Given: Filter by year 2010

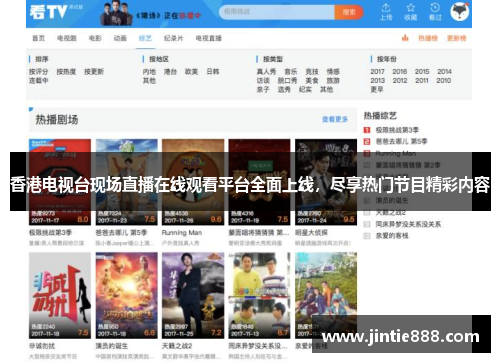Looking at the screenshot, I should point(444,81).
